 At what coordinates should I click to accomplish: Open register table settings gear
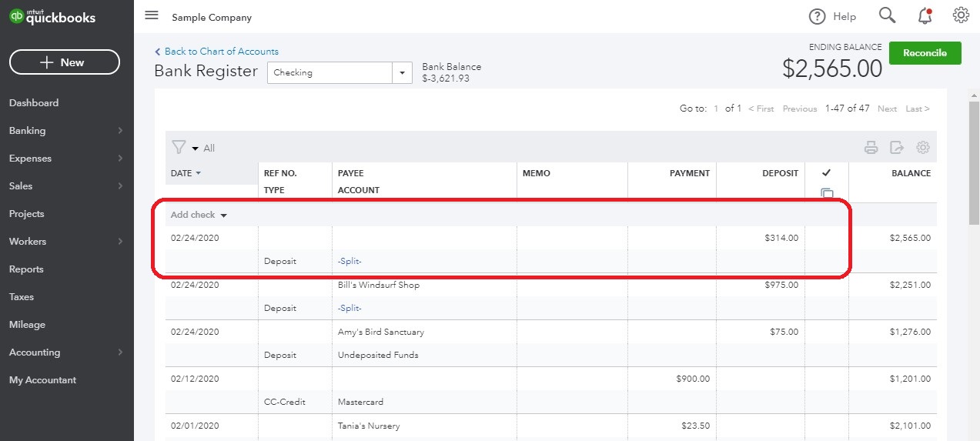(x=923, y=148)
